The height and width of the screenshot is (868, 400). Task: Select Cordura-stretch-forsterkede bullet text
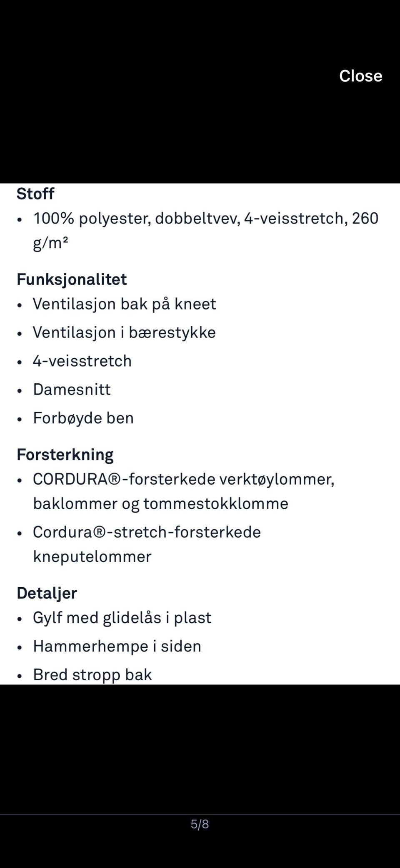[147, 532]
